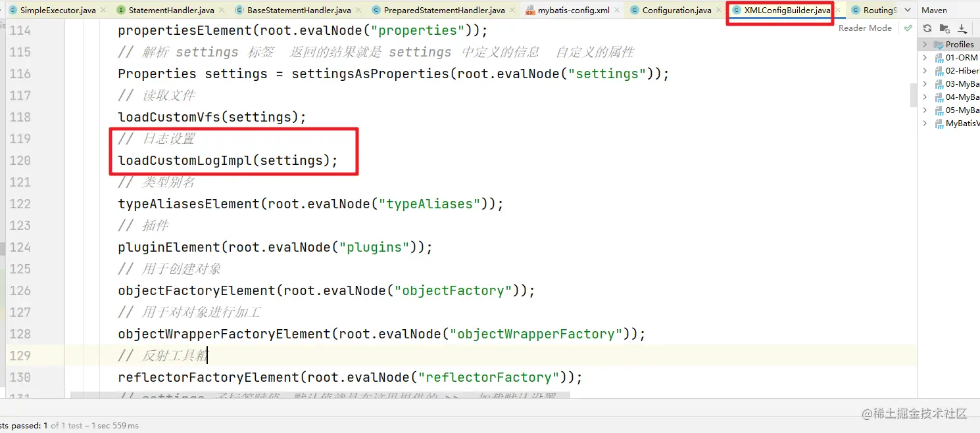The width and height of the screenshot is (980, 433).
Task: Expand the 04-MyBa Maven module
Action: [925, 97]
